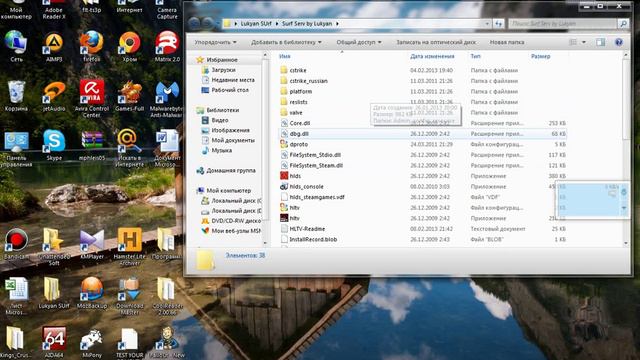The image size is (640, 360).
Task: Refresh the Explorer folder view
Action: 498,24
